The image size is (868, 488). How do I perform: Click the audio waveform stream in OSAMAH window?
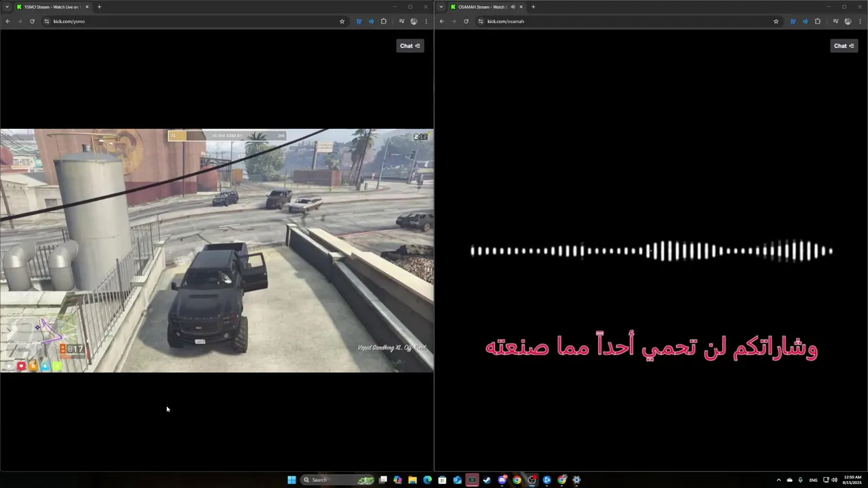click(x=651, y=250)
